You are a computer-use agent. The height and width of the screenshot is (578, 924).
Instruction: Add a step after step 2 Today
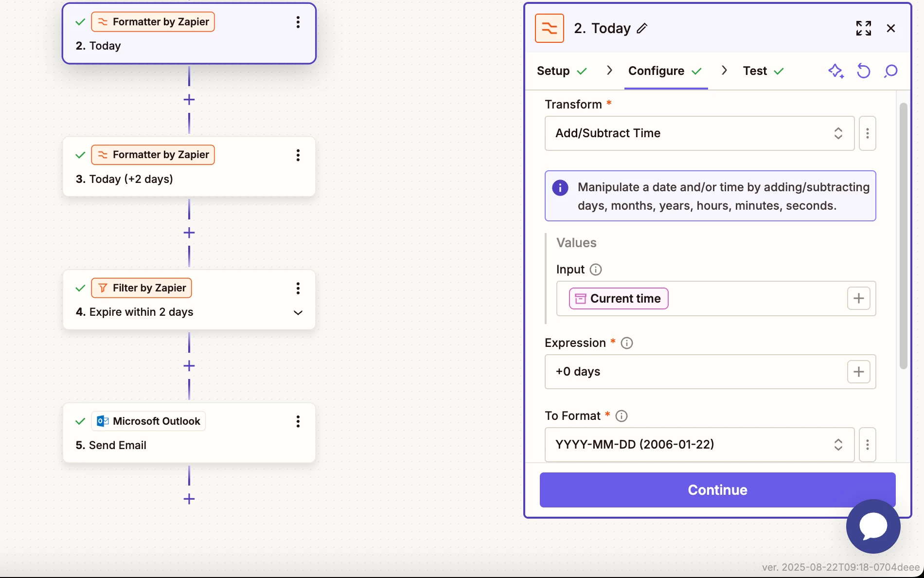pos(189,100)
